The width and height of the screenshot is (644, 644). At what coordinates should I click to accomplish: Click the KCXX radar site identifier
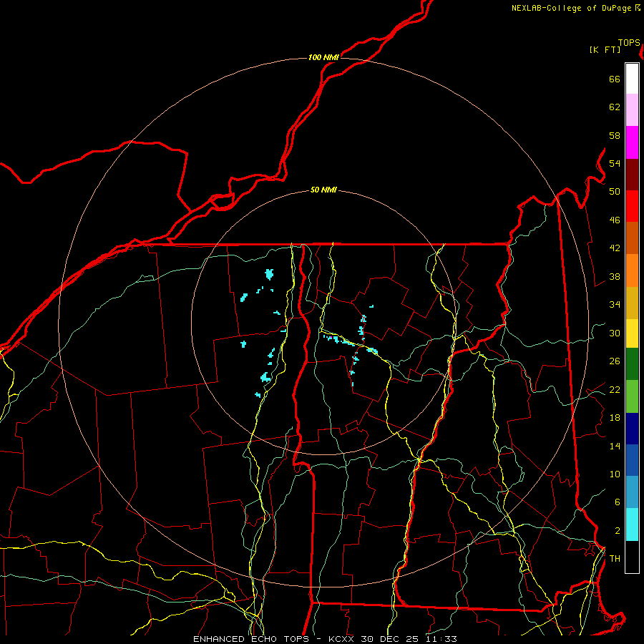click(x=341, y=639)
